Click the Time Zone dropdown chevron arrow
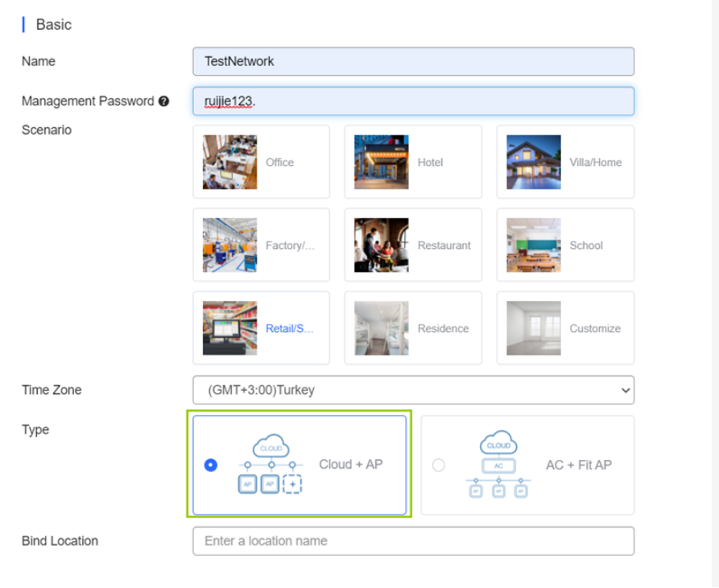The image size is (719, 588). click(x=625, y=390)
